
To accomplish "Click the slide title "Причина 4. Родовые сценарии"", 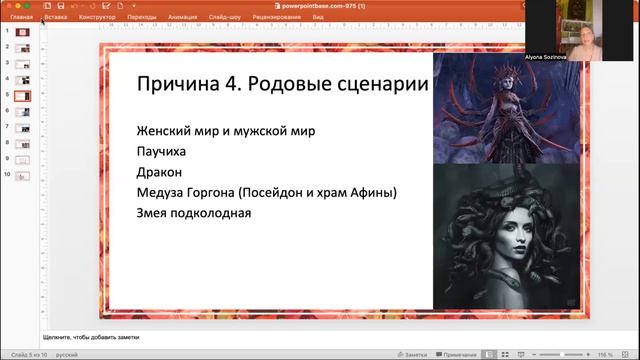I will click(x=282, y=84).
